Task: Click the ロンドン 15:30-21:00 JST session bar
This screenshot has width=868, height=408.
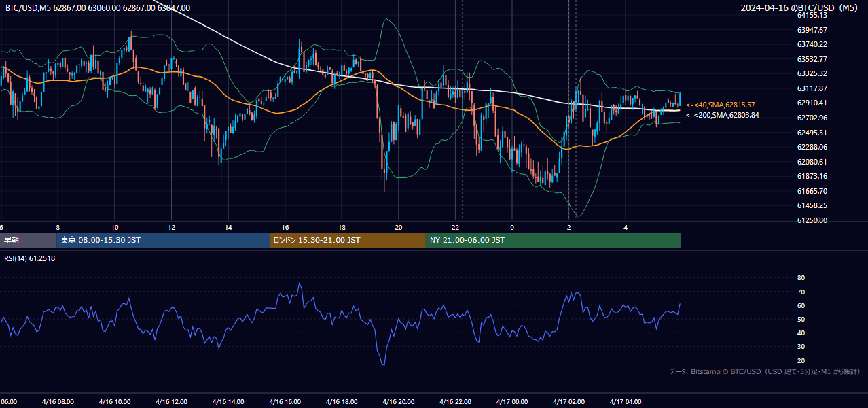Action: click(348, 240)
